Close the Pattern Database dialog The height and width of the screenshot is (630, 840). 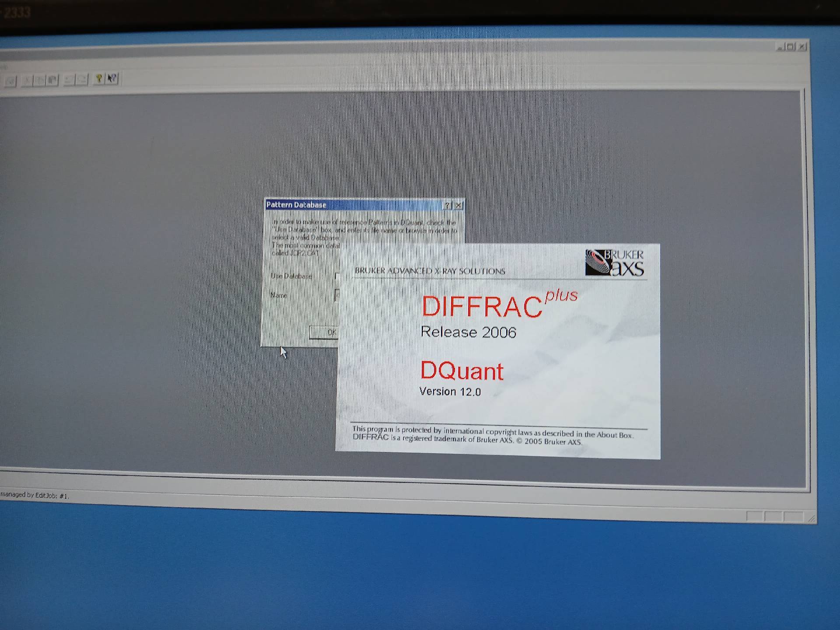458,205
